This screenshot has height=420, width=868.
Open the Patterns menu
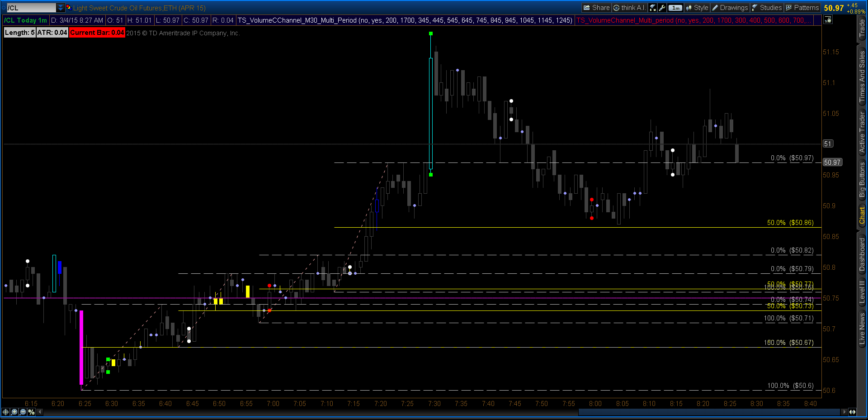coord(802,8)
